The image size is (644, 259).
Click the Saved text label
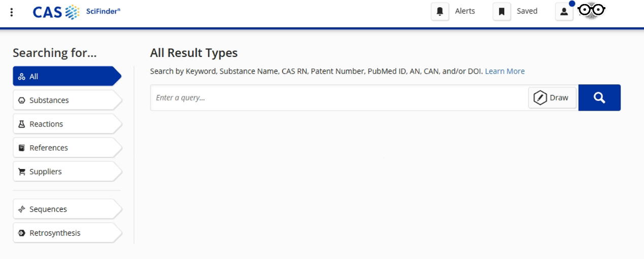527,11
